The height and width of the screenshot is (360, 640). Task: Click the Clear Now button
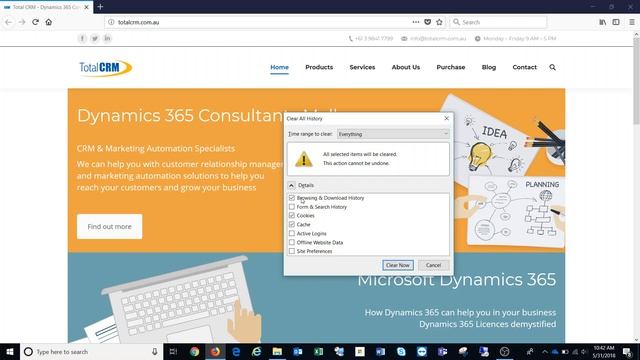point(398,265)
